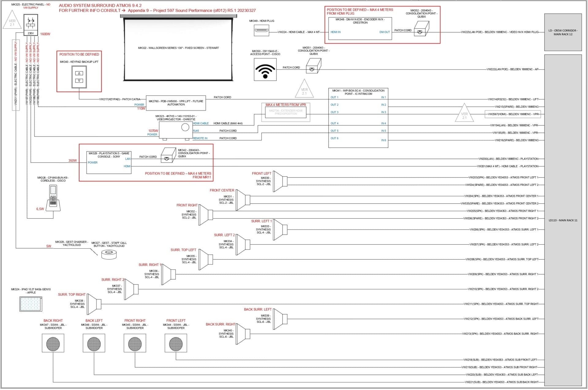Select the Back Surr. Left speaker symbol
The height and width of the screenshot is (390, 588).
coord(280,319)
